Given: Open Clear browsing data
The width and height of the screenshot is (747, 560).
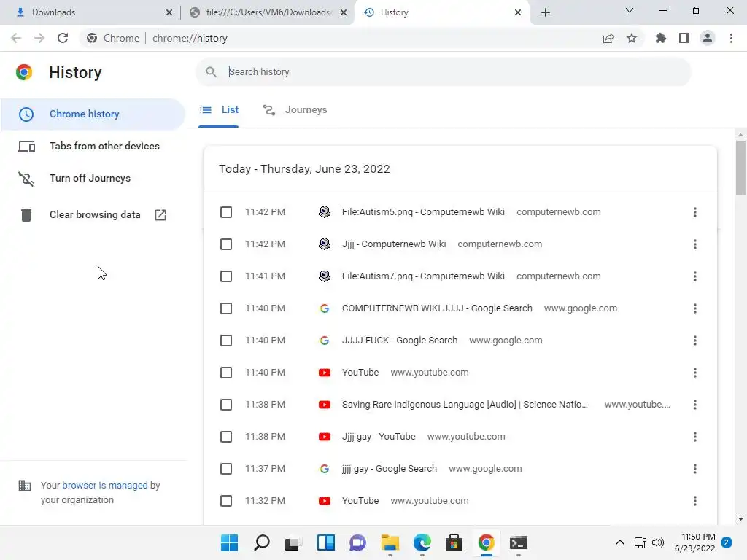Looking at the screenshot, I should 93,215.
